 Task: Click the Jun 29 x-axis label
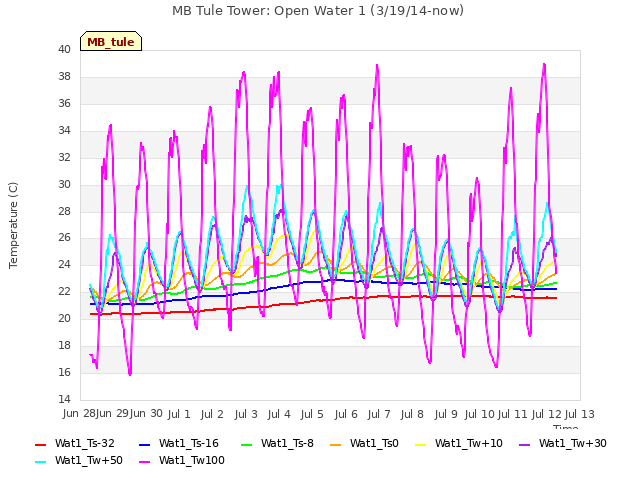pos(113,413)
